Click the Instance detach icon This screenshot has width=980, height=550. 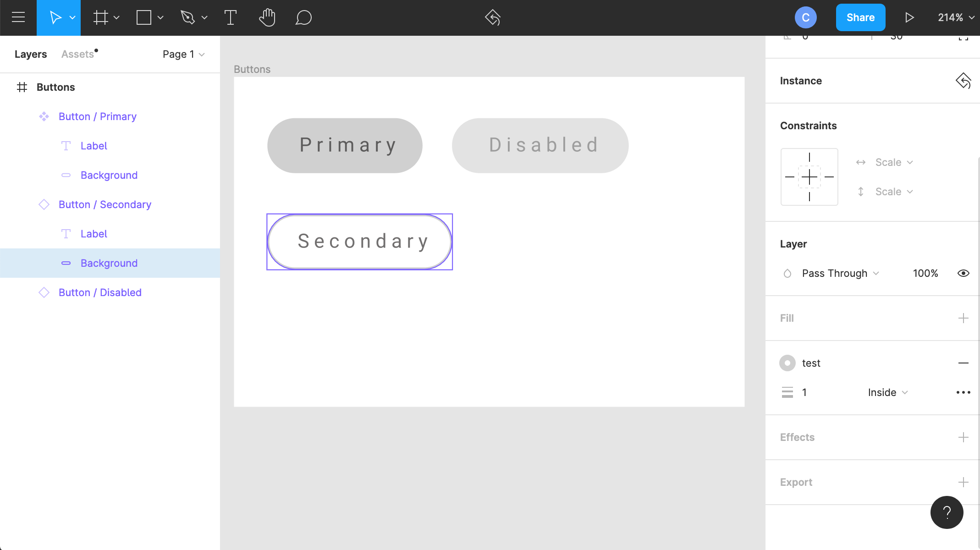point(964,81)
